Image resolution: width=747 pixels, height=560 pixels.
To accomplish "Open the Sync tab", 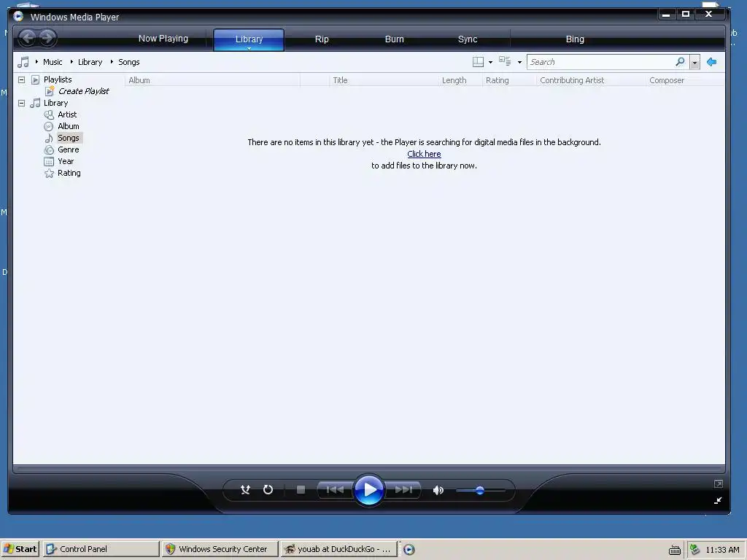I will tap(468, 39).
